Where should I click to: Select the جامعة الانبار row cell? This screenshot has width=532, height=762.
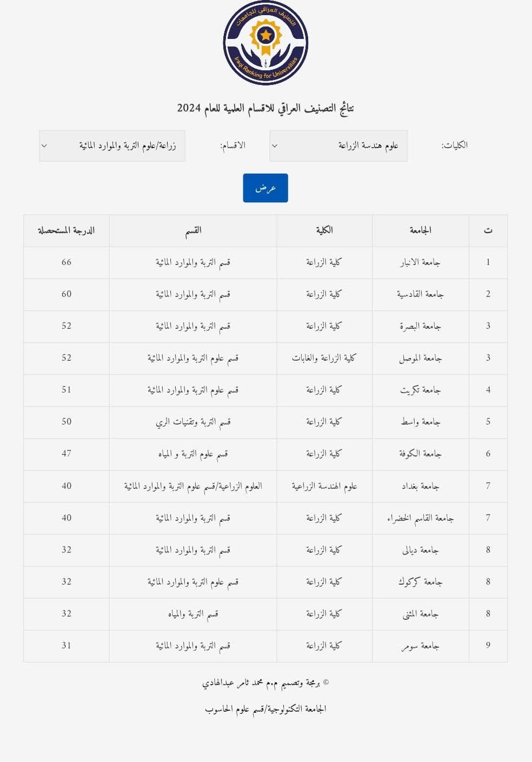point(420,262)
